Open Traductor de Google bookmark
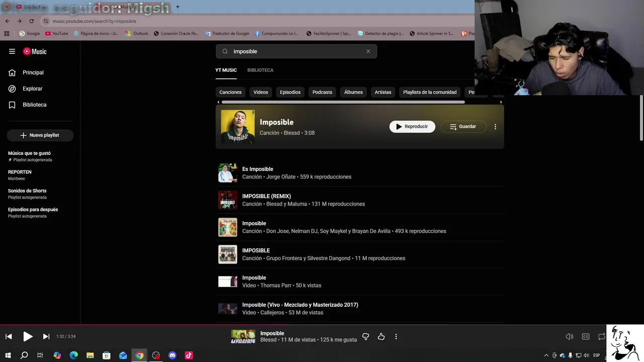The image size is (644, 362). click(x=227, y=34)
